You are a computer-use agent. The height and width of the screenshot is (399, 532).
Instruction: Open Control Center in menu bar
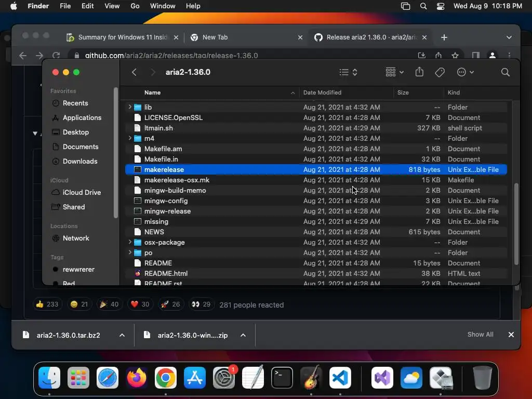click(x=441, y=6)
